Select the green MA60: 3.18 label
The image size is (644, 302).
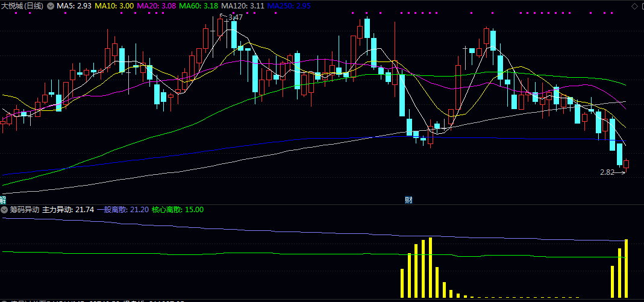[x=199, y=5]
